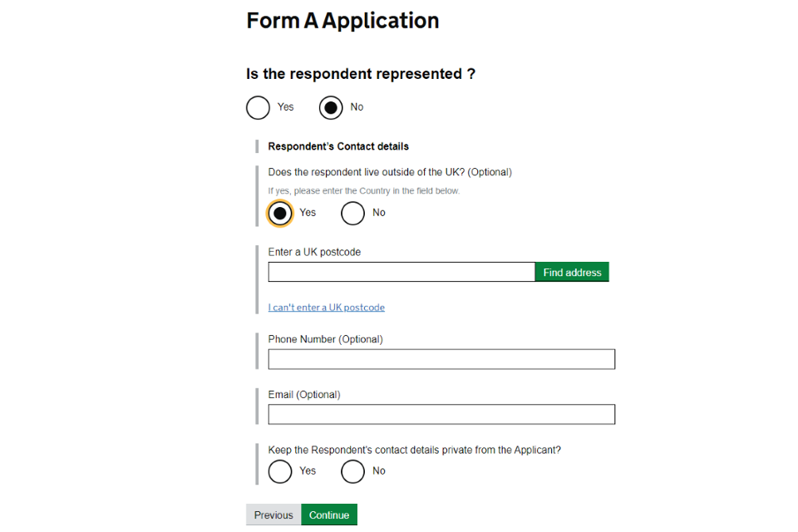Image resolution: width=798 pixels, height=532 pixels.
Task: Click the Form A Application heading
Action: coord(342,21)
